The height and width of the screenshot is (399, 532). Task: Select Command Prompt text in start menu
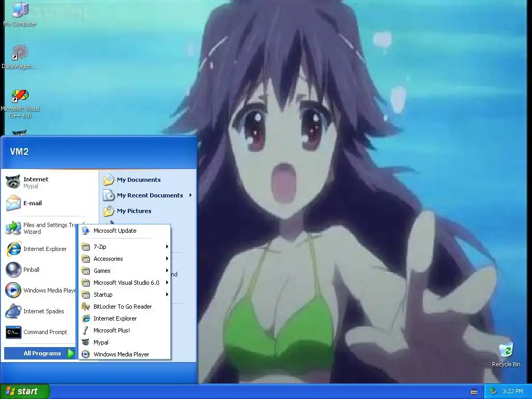pyautogui.click(x=45, y=332)
